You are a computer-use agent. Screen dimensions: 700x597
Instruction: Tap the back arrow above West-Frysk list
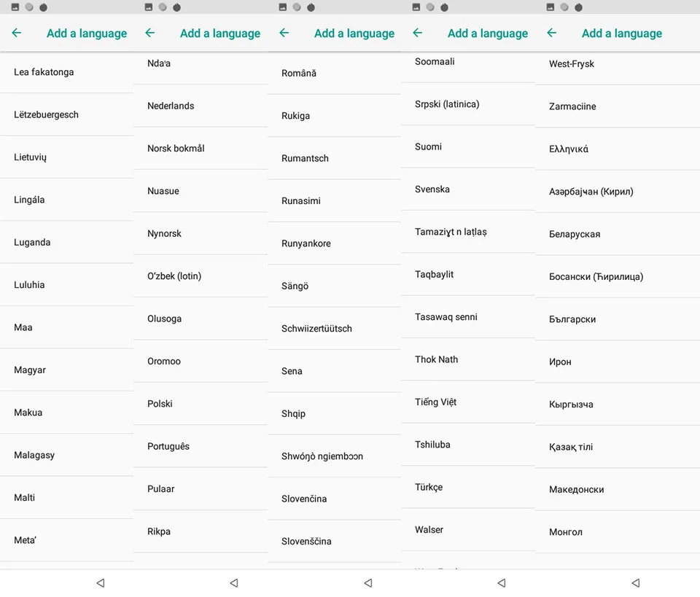552,33
